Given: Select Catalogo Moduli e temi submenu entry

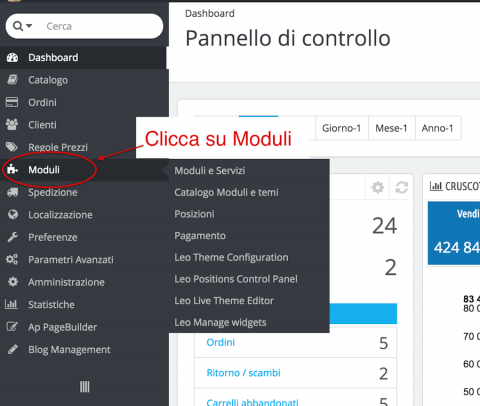Looking at the screenshot, I should [x=226, y=192].
